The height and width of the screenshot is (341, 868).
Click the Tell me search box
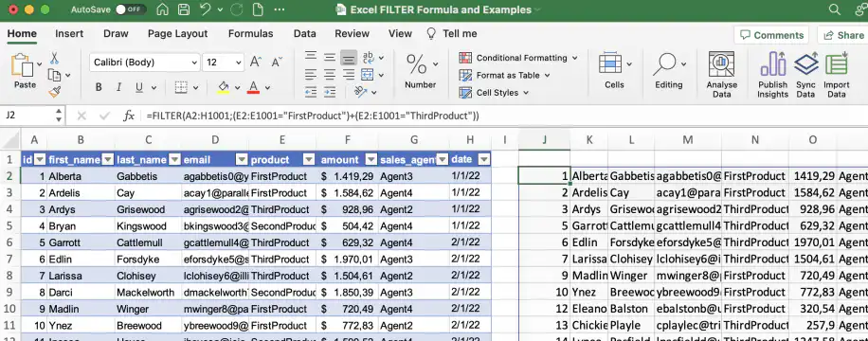click(452, 34)
